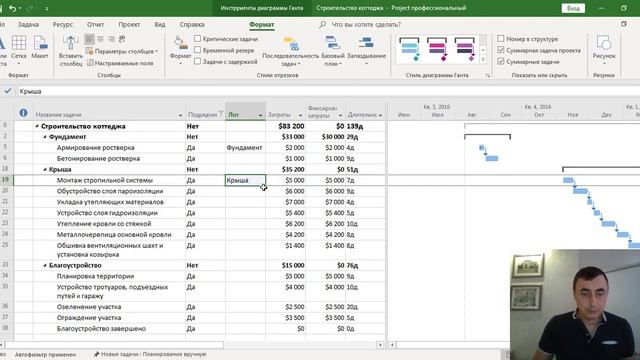Open the Формат bar styles button
This screenshot has width=640, height=360.
180,50
